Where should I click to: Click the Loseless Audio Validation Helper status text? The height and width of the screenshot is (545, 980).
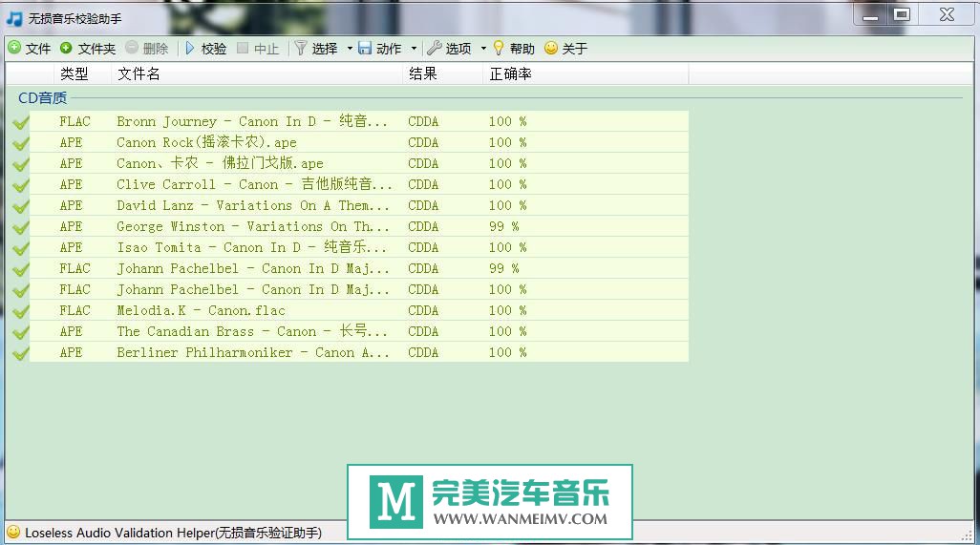174,533
